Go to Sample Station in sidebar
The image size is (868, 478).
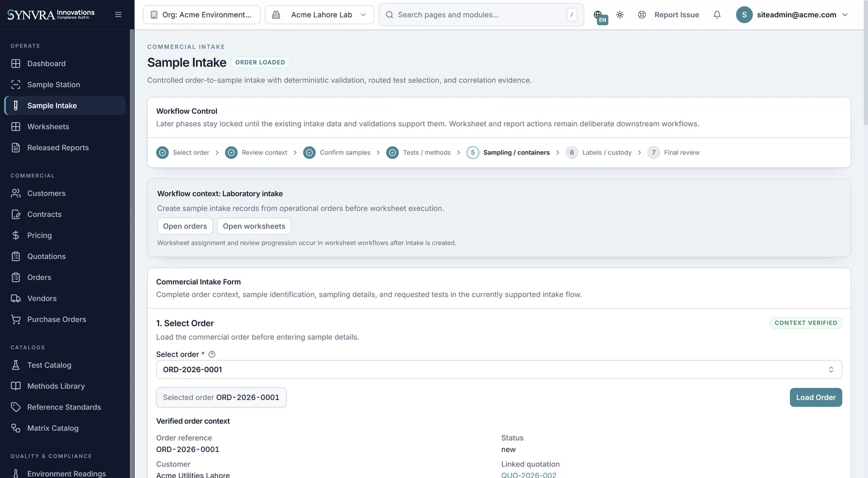pos(65,85)
